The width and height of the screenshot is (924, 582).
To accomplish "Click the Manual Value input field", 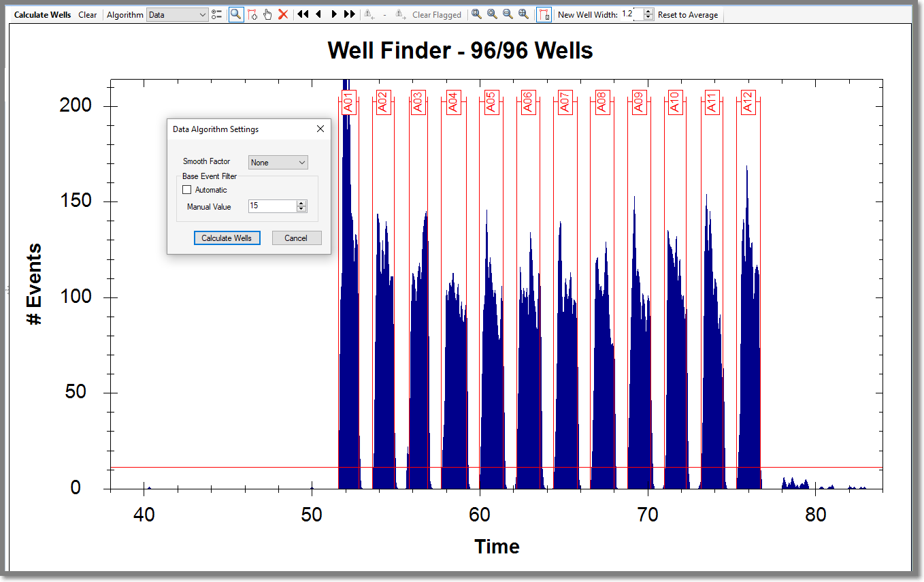I will (x=271, y=206).
